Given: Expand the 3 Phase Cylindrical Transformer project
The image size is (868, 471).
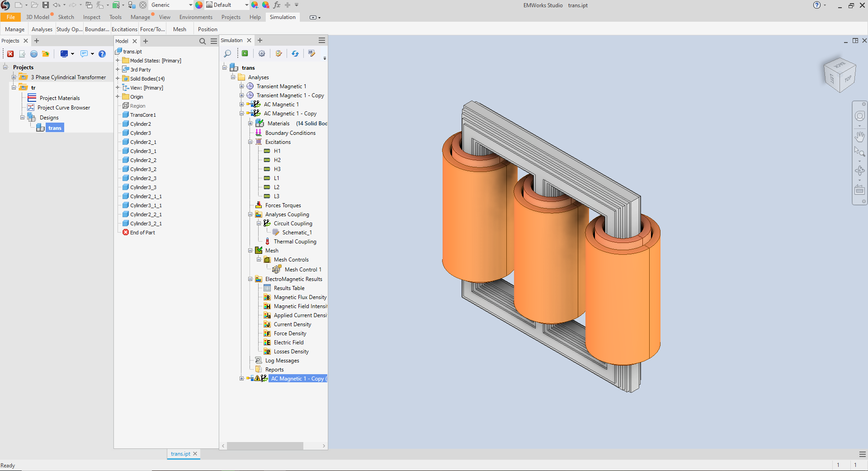Looking at the screenshot, I should pos(14,77).
